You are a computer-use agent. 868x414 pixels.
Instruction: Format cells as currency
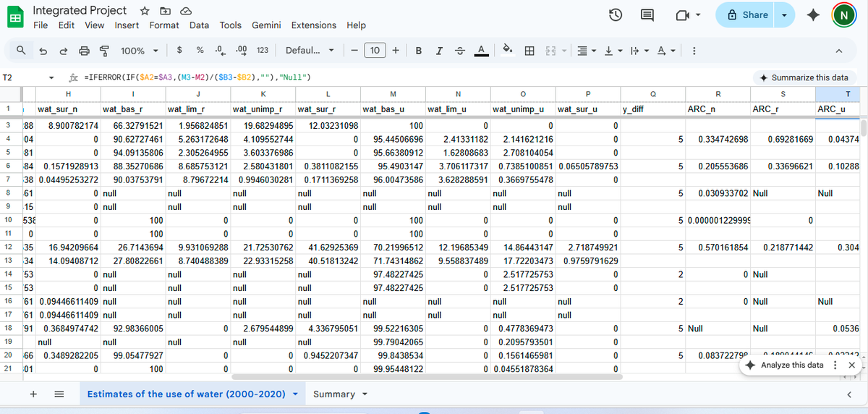(179, 51)
